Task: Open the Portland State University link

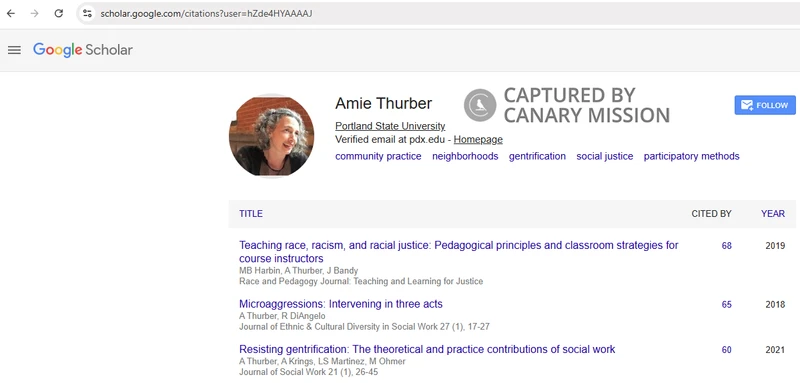Action: coord(390,126)
